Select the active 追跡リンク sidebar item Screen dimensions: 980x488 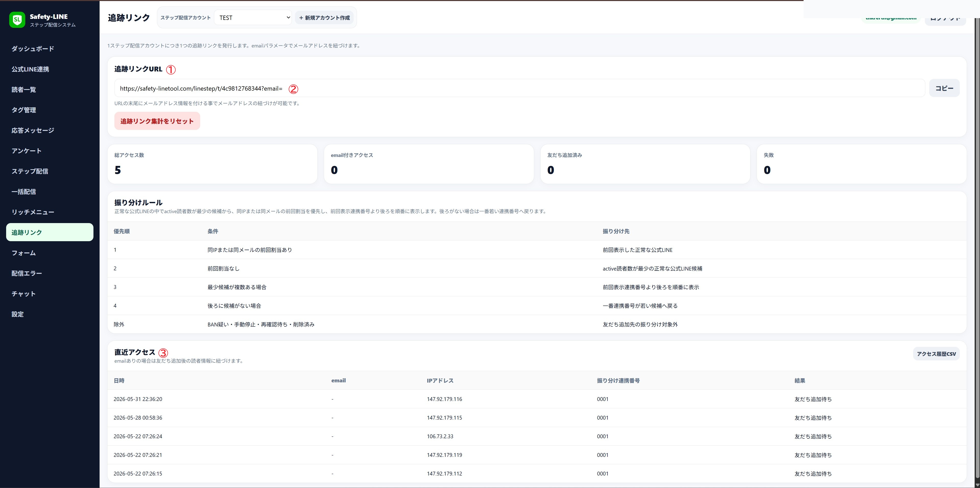pyautogui.click(x=50, y=233)
